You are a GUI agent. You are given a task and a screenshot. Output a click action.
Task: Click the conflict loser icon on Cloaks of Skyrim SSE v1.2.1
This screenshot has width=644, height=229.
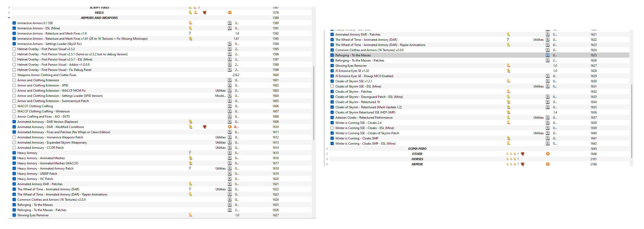[508, 81]
